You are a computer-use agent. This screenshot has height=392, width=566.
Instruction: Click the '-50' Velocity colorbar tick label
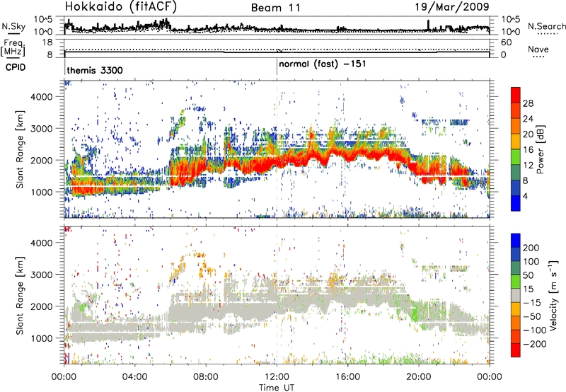(x=532, y=316)
